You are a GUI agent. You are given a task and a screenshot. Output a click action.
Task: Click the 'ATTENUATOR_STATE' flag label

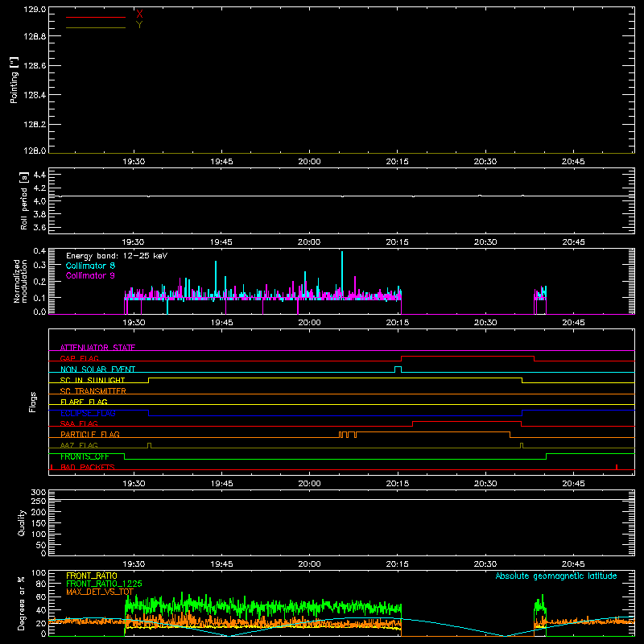(97, 348)
